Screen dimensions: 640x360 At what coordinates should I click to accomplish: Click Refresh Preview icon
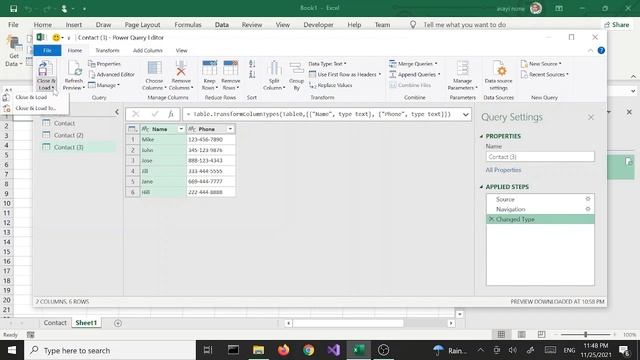point(74,69)
